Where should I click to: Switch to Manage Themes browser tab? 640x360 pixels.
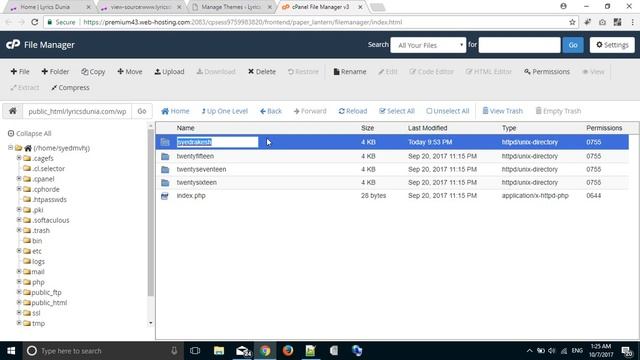click(231, 7)
